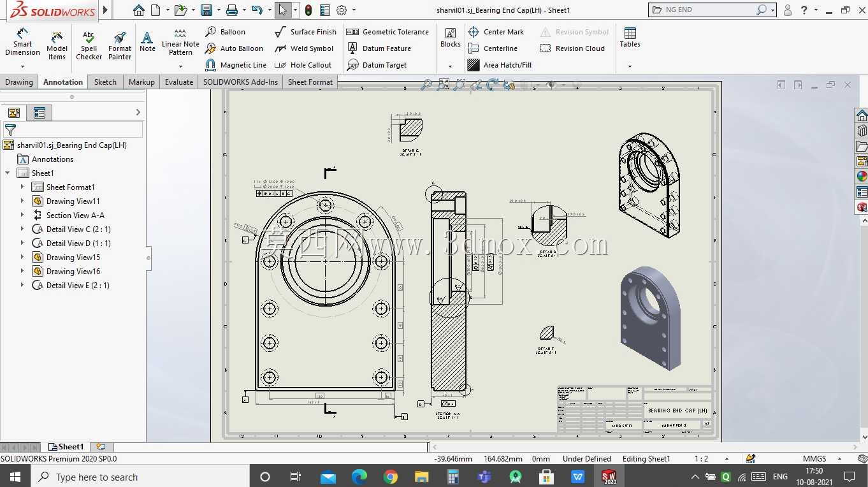Open the Blocks tool

(451, 38)
